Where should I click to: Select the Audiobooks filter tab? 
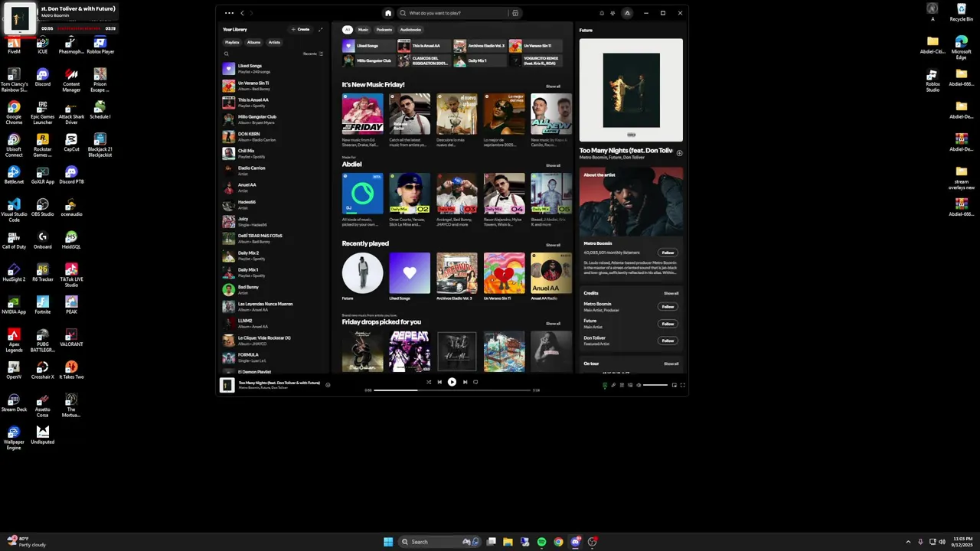click(410, 30)
